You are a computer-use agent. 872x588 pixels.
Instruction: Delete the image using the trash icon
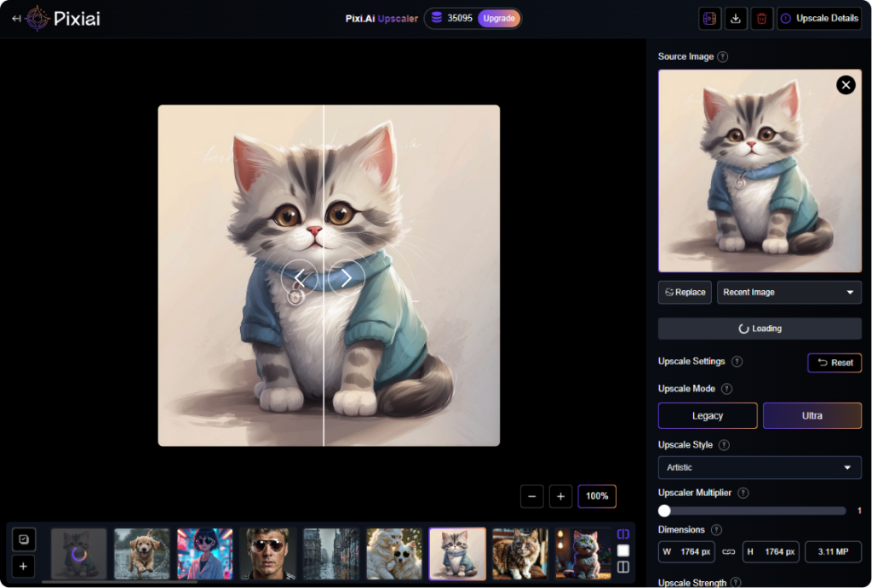pos(761,18)
